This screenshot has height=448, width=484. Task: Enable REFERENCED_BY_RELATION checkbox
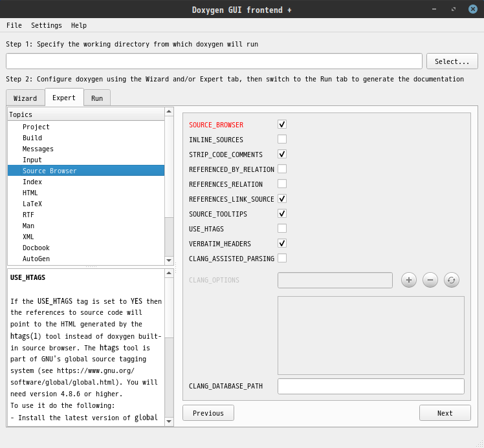pyautogui.click(x=282, y=169)
